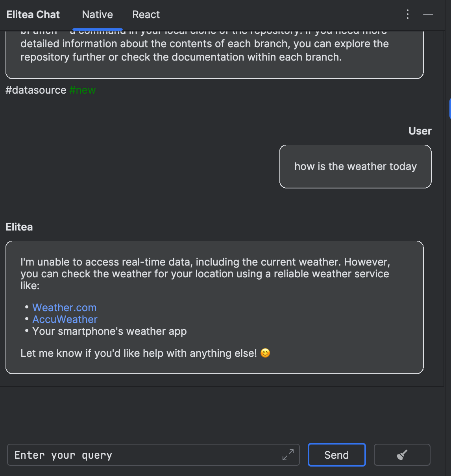
Task: Click the green #new tag
Action: click(x=83, y=90)
